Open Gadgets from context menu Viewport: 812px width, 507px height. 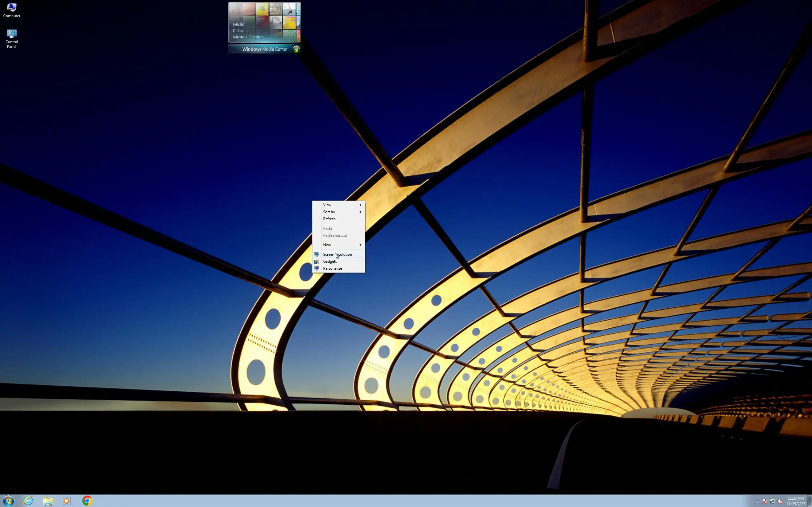[x=330, y=261]
